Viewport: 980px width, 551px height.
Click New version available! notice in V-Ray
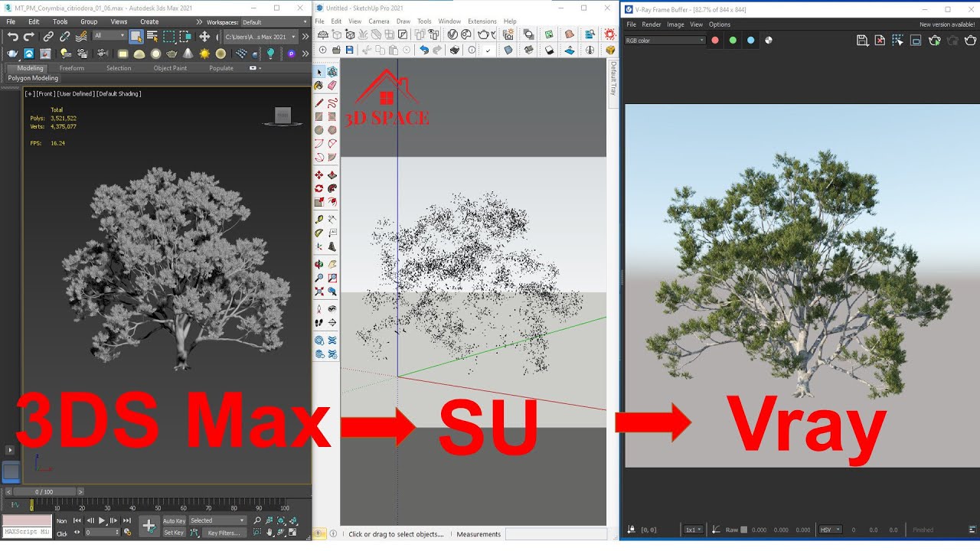947,24
